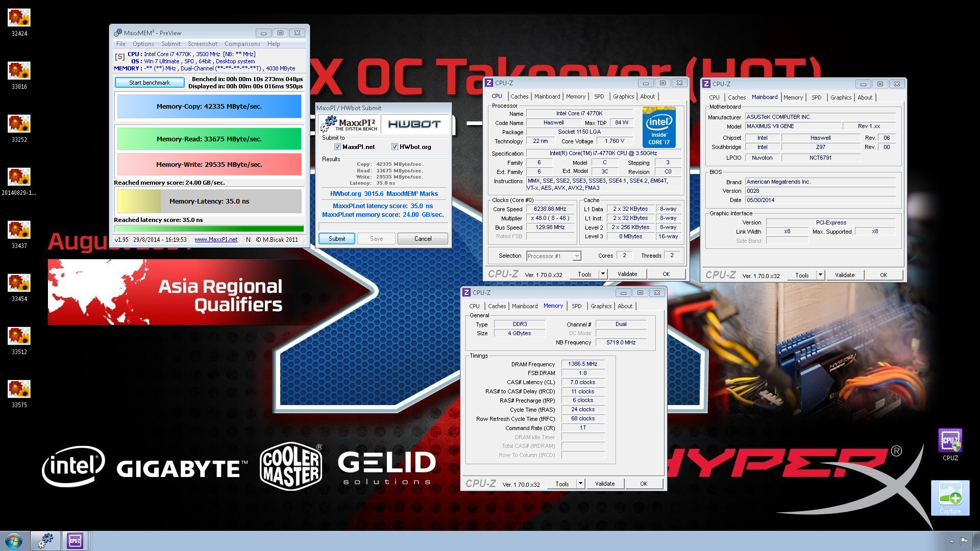This screenshot has height=551, width=980.
Task: Open the MaxxMEM Help menu
Action: tap(274, 44)
